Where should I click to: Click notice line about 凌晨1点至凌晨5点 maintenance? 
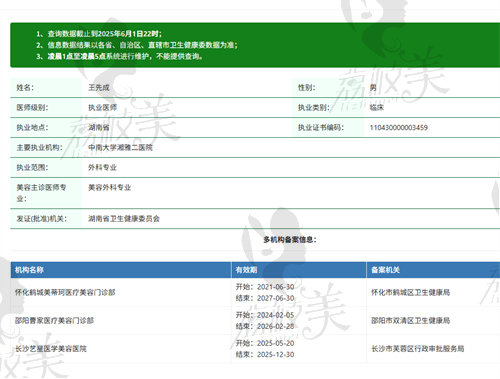tap(119, 56)
